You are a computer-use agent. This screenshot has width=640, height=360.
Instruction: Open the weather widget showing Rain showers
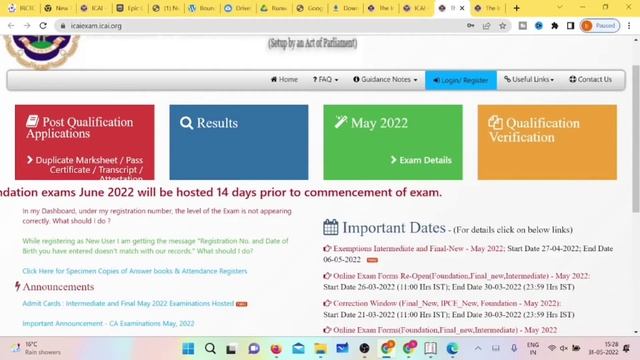36,348
